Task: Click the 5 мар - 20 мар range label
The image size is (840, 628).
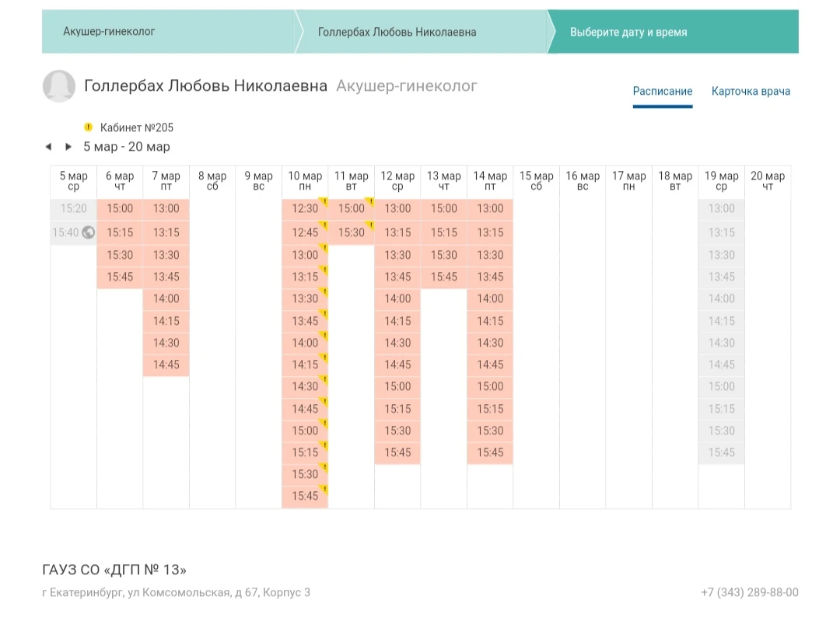Action: [x=127, y=147]
